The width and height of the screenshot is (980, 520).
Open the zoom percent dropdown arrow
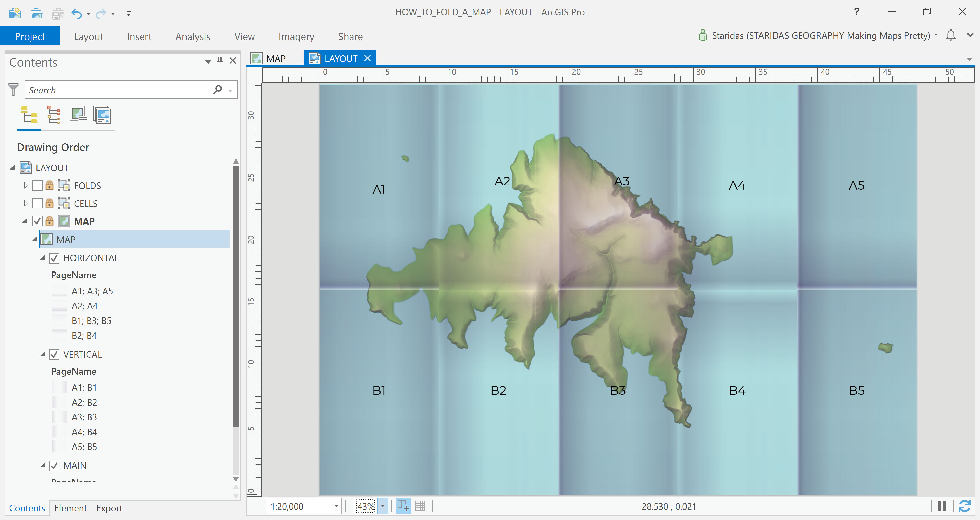point(383,506)
